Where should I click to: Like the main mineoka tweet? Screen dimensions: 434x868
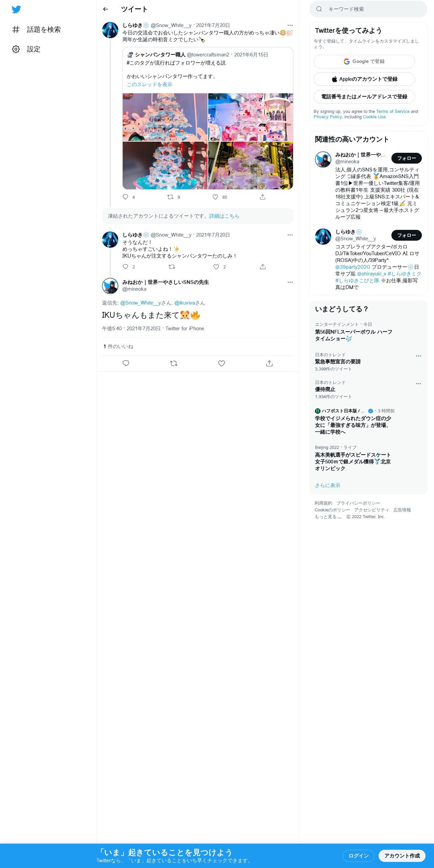(221, 363)
